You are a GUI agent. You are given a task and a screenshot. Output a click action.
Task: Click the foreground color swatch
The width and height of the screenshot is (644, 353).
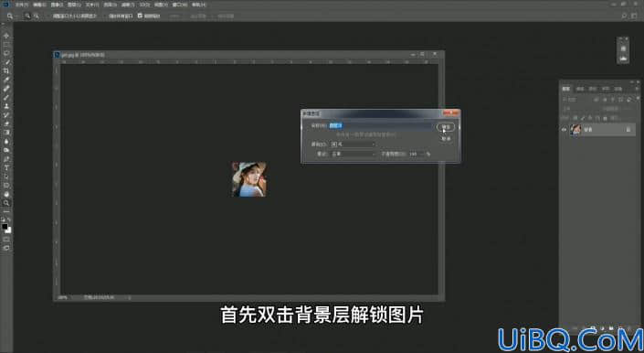coord(5,227)
